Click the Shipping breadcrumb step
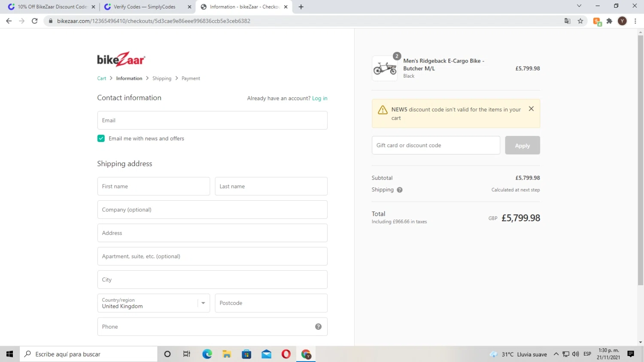Image resolution: width=644 pixels, height=362 pixels. coord(162,78)
